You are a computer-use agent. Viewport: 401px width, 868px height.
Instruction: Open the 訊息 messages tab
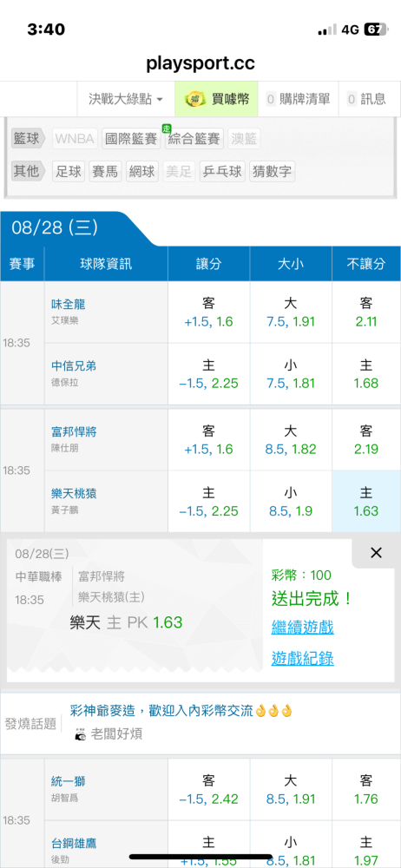pyautogui.click(x=366, y=99)
